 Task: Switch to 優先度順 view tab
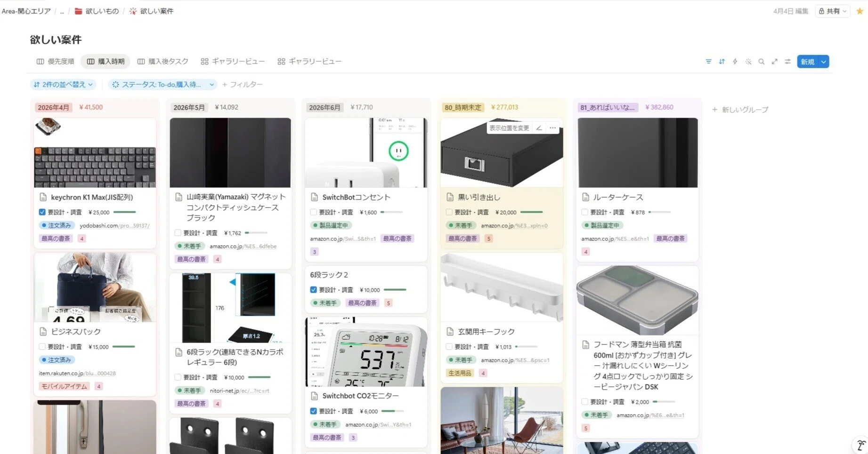point(56,62)
